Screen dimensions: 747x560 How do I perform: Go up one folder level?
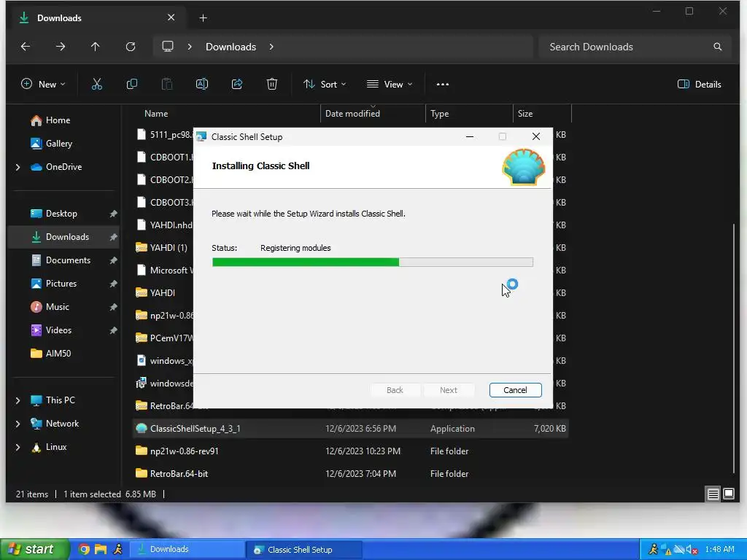pyautogui.click(x=96, y=47)
